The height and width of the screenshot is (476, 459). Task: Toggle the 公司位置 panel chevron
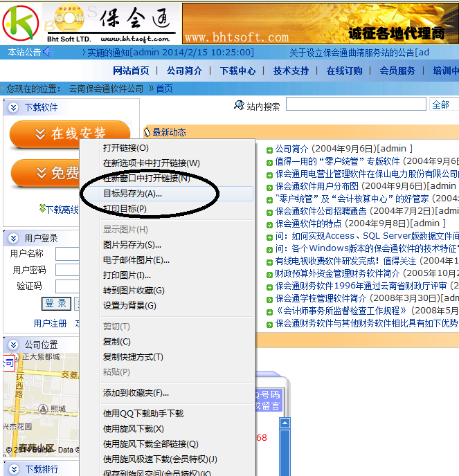(13, 345)
